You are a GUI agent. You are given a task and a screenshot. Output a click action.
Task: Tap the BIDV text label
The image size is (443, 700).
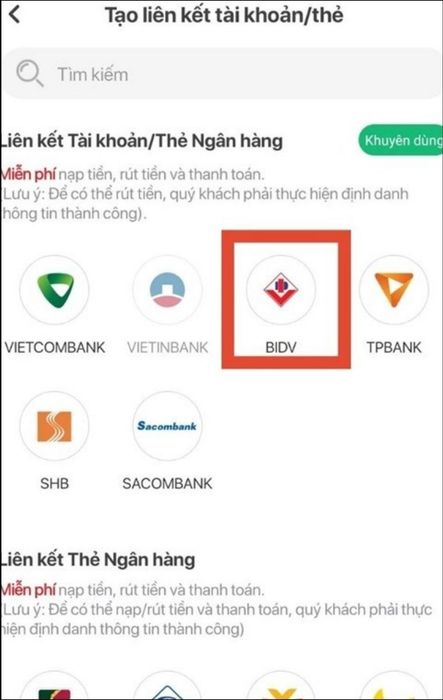281,347
